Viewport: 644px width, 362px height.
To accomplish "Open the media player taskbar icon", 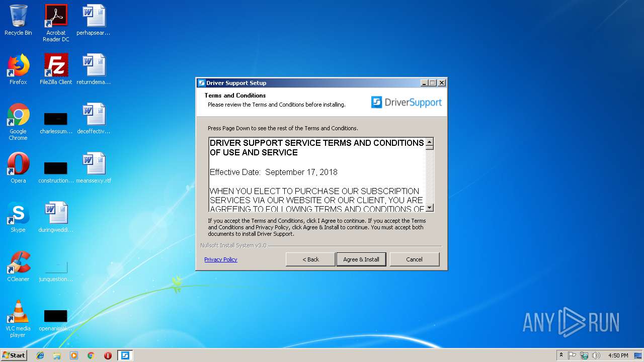I will click(x=74, y=355).
